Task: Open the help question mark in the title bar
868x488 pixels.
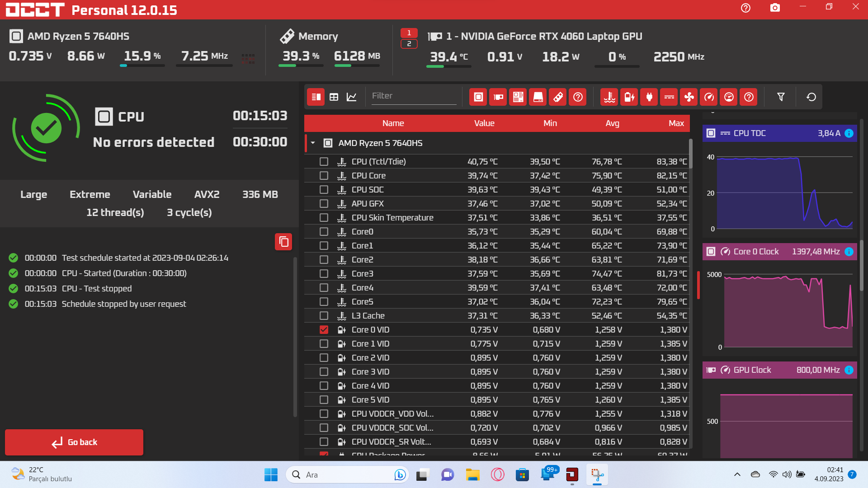Action: tap(745, 8)
